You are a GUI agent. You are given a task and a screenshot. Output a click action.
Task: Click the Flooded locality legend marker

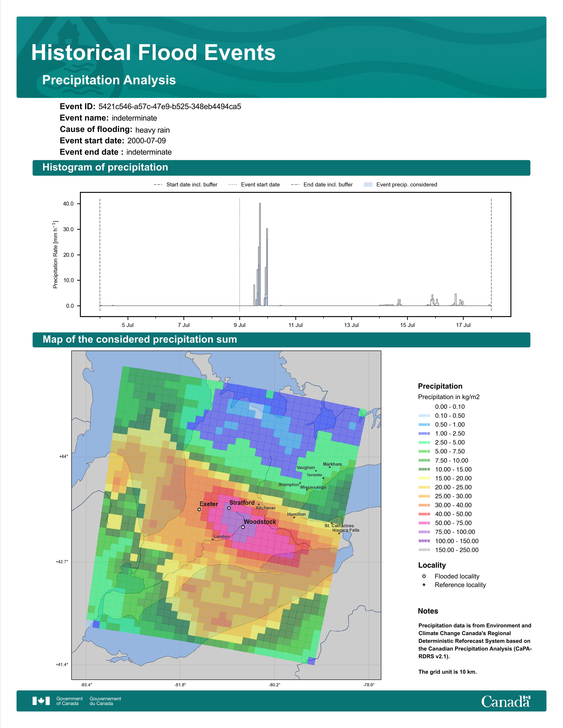click(424, 576)
